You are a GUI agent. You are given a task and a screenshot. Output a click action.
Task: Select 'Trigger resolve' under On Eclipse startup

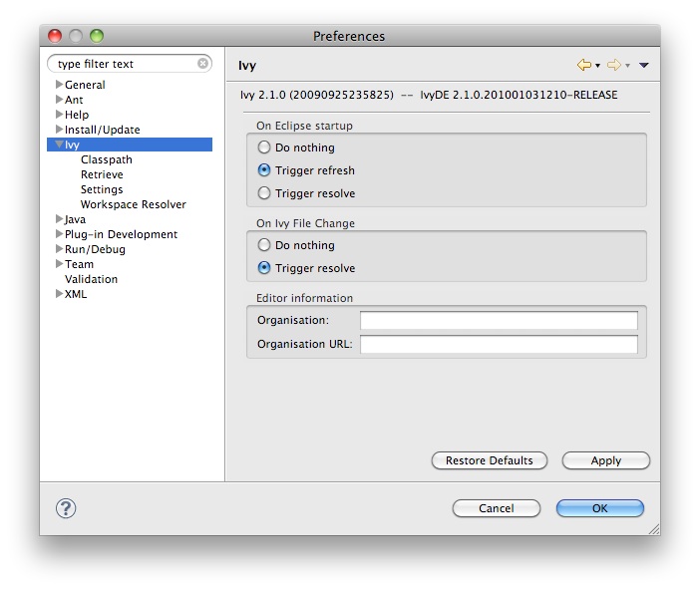[264, 193]
